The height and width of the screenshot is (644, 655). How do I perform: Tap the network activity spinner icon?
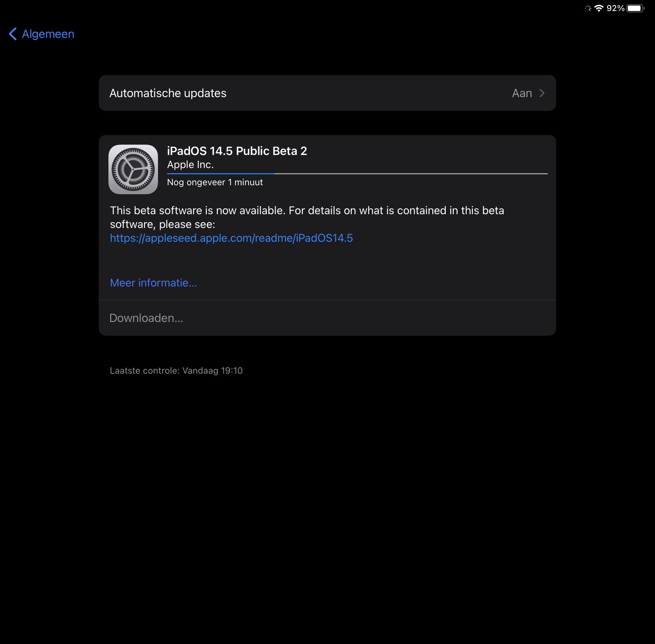(588, 8)
